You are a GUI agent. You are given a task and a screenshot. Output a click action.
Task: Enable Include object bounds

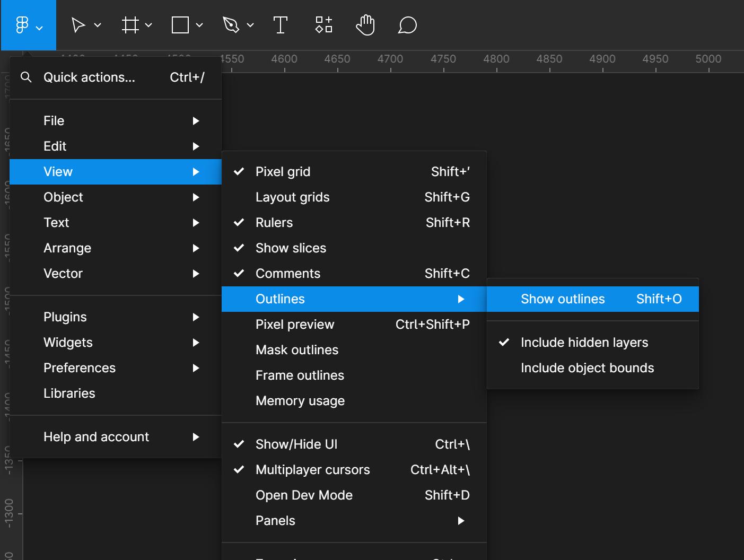click(x=593, y=368)
